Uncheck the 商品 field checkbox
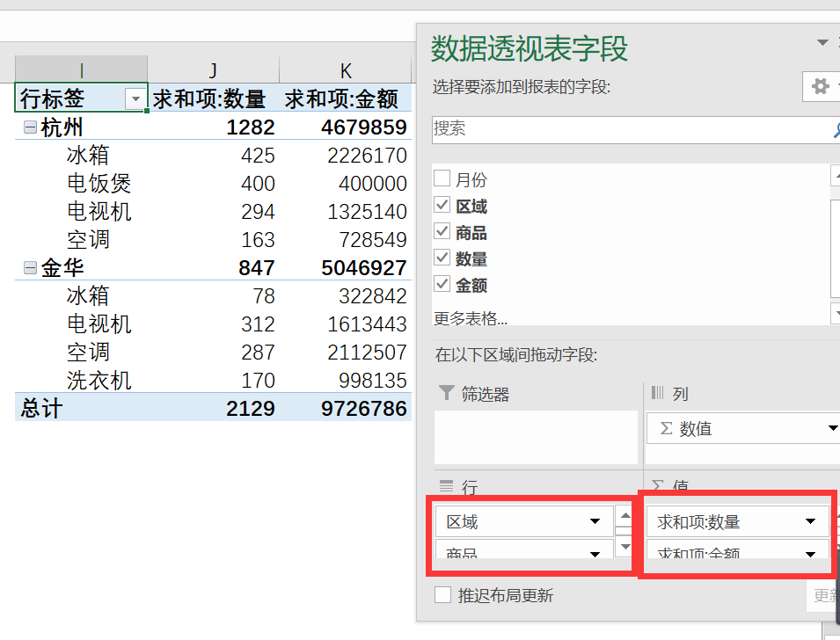840x640 pixels. (x=442, y=231)
